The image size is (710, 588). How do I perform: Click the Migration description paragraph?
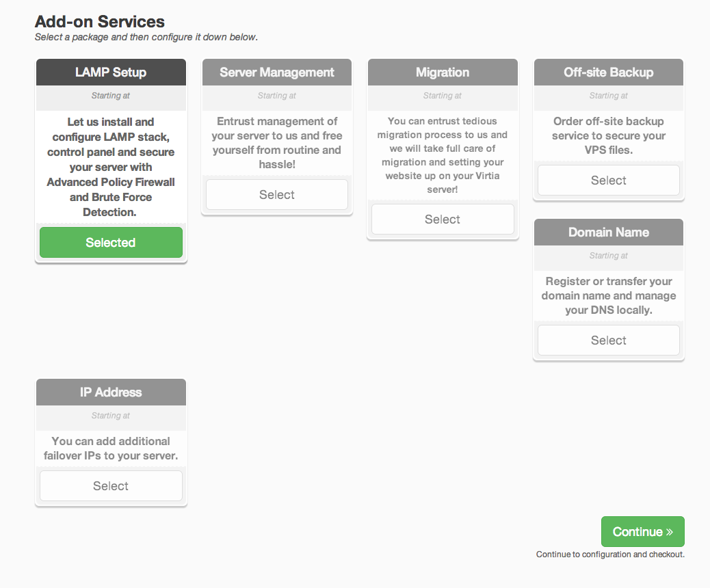[x=443, y=155]
